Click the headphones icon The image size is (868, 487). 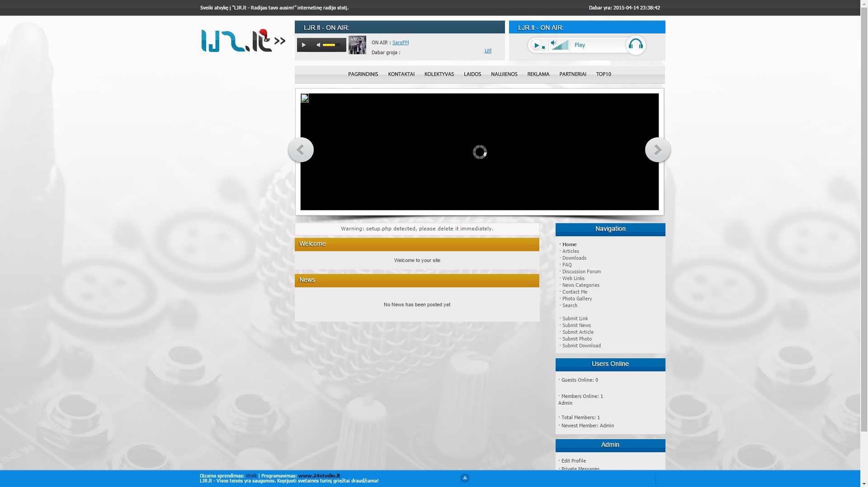[636, 45]
